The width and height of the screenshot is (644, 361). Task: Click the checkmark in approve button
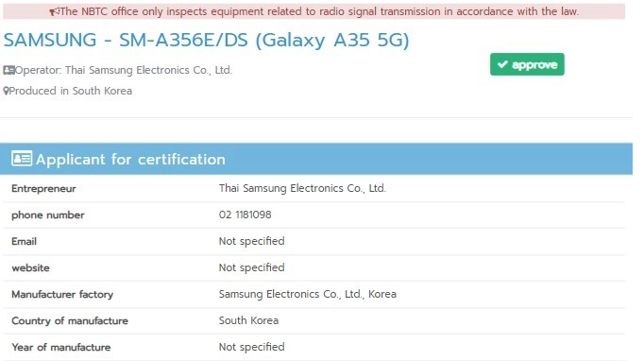(502, 64)
